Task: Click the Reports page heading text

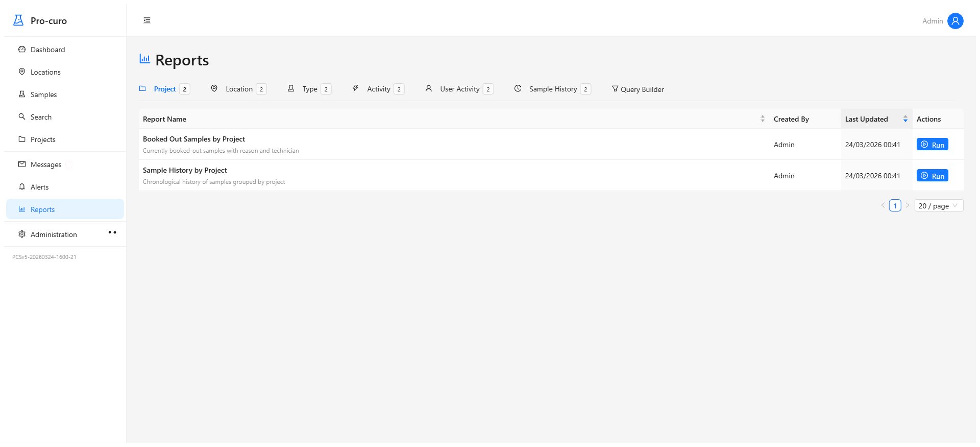Action: pos(182,60)
